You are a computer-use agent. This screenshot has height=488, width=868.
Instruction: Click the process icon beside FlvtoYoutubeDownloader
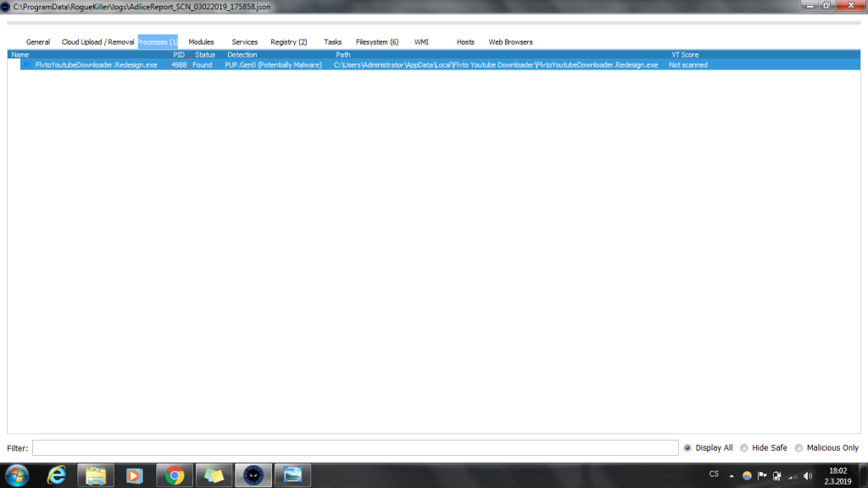tap(27, 64)
